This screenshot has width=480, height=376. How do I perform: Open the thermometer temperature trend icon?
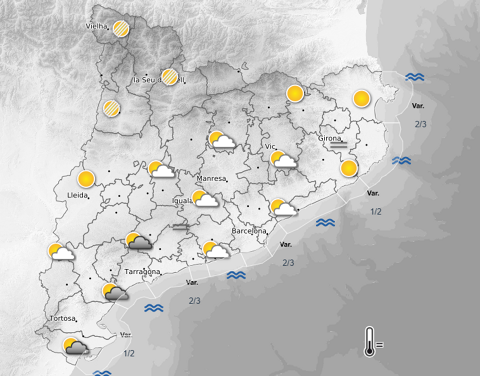tap(373, 342)
